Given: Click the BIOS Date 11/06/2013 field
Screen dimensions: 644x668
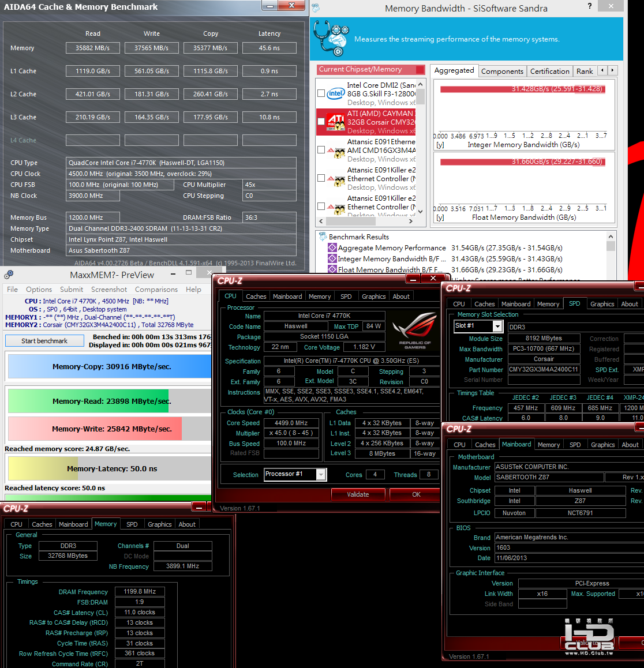Looking at the screenshot, I should (x=569, y=558).
